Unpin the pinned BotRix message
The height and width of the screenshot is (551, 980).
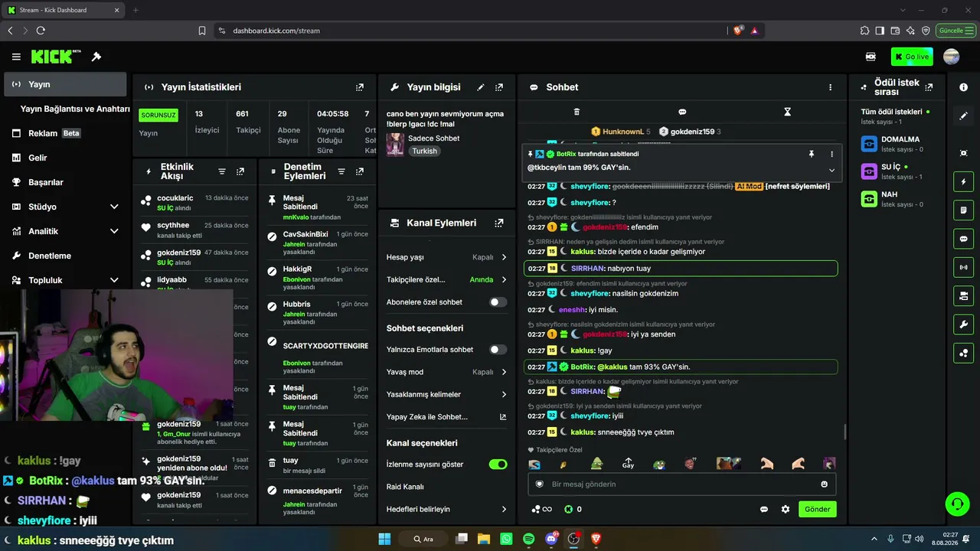[812, 154]
